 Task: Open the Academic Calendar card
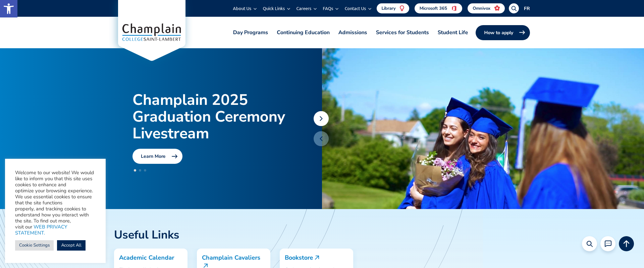coord(151,258)
